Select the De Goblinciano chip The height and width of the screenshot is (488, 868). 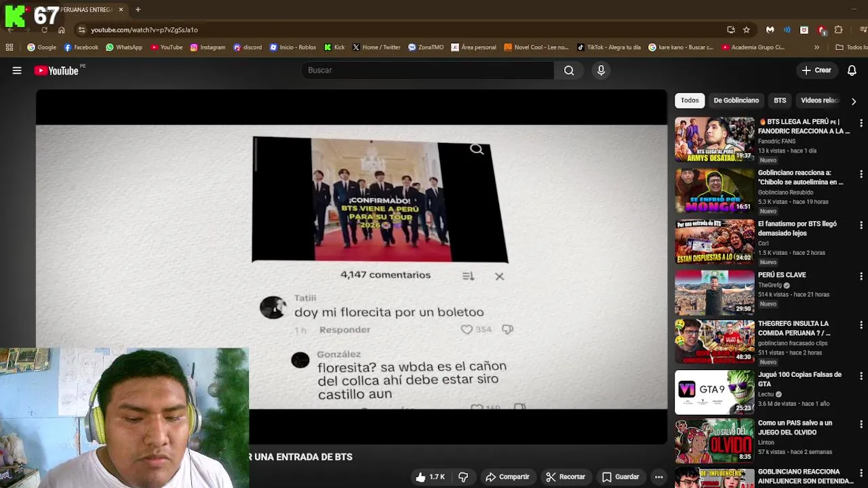[x=736, y=100]
